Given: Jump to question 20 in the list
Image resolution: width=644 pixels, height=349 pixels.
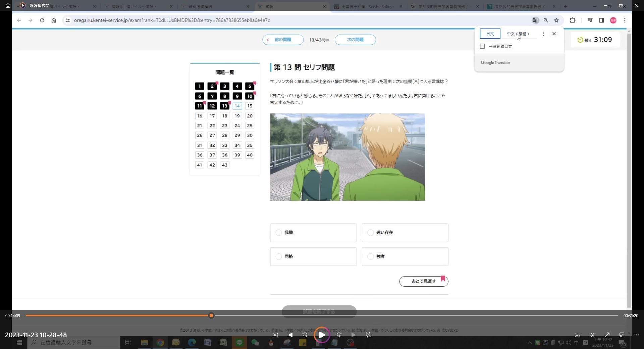Looking at the screenshot, I should 250,116.
